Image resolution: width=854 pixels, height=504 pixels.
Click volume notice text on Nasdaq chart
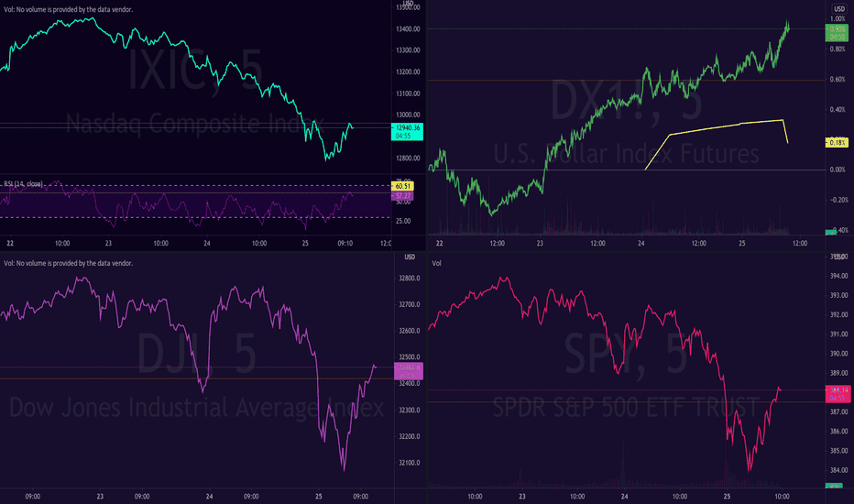coord(68,10)
